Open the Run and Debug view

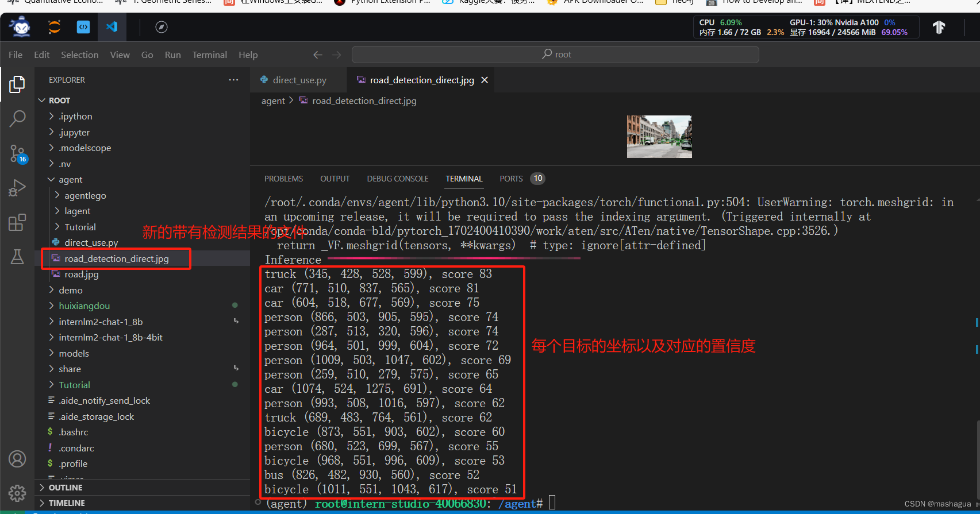click(17, 188)
